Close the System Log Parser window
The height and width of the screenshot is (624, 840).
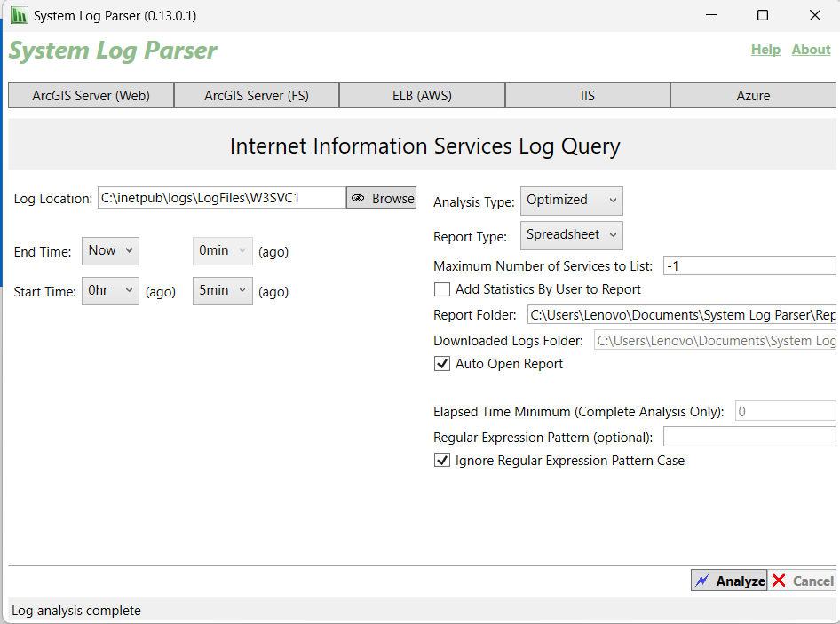pos(815,15)
